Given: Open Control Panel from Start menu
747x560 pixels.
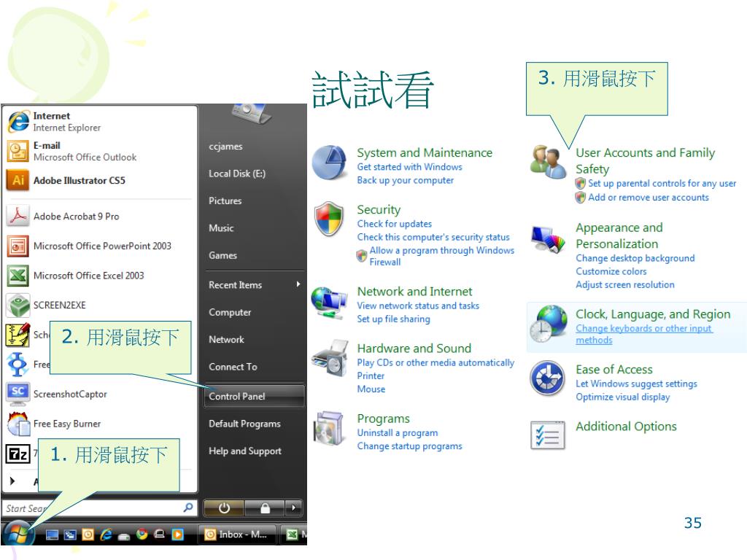Looking at the screenshot, I should click(255, 396).
